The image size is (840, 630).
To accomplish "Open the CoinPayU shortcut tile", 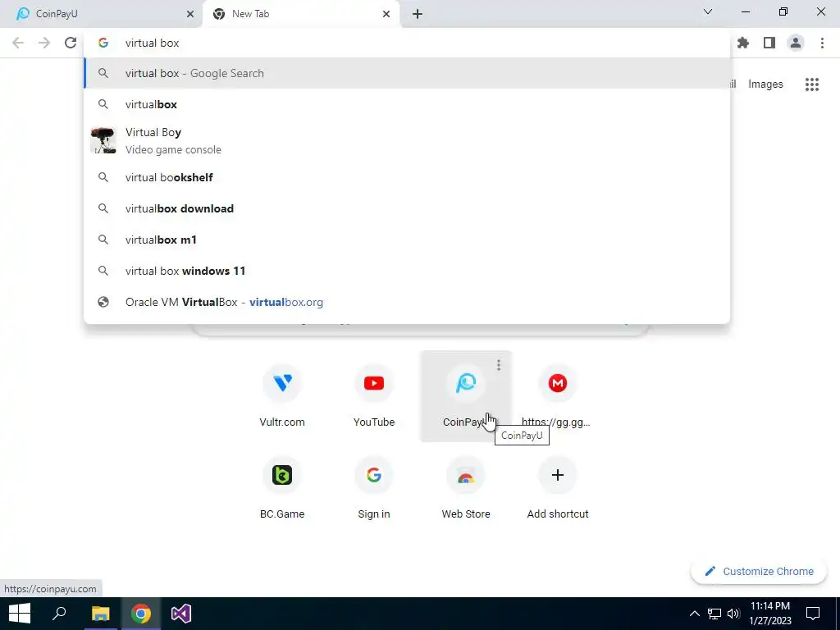I will (466, 396).
